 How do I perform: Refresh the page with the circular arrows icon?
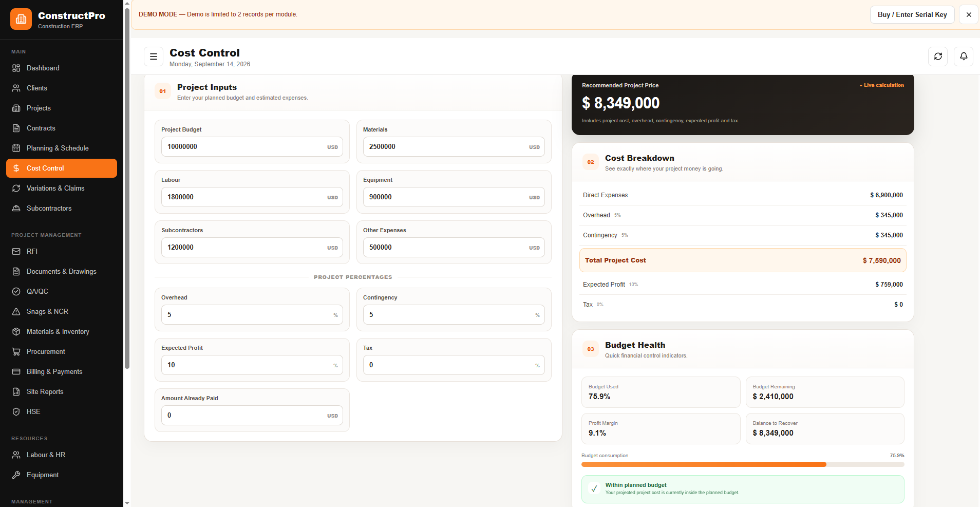(x=938, y=57)
